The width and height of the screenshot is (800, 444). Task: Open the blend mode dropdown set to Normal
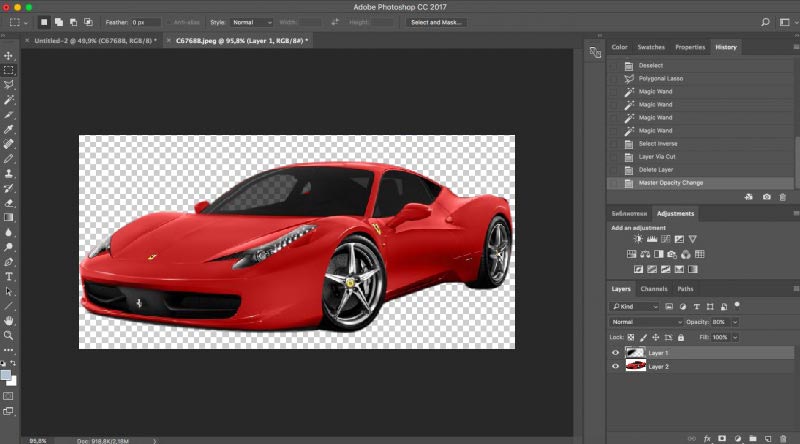(643, 322)
